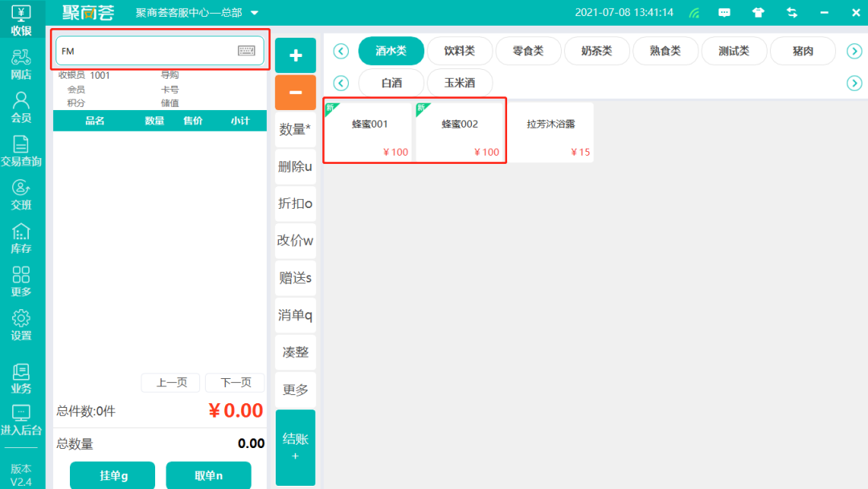
Task: Open 交易查询 transaction query panel
Action: 21,149
